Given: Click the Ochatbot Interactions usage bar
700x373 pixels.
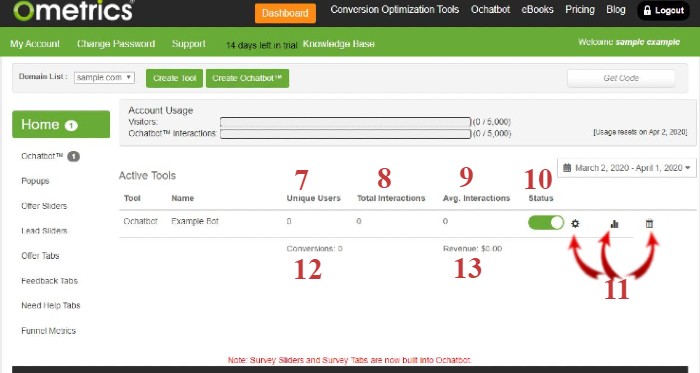Looking at the screenshot, I should pyautogui.click(x=346, y=133).
